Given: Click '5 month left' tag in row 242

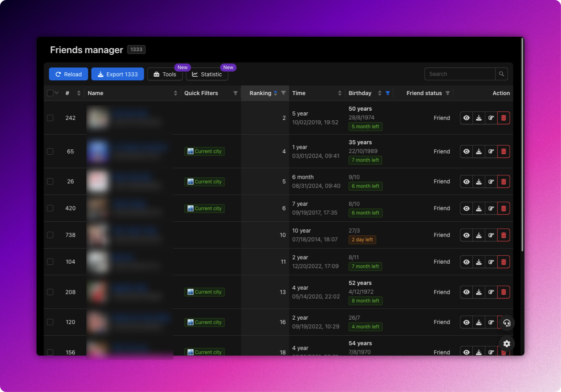Looking at the screenshot, I should 366,127.
